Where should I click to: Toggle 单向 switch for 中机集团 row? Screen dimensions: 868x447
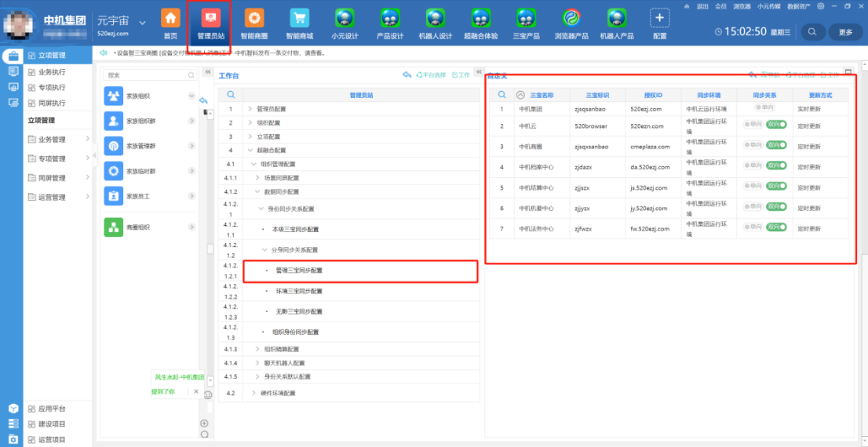[x=764, y=107]
